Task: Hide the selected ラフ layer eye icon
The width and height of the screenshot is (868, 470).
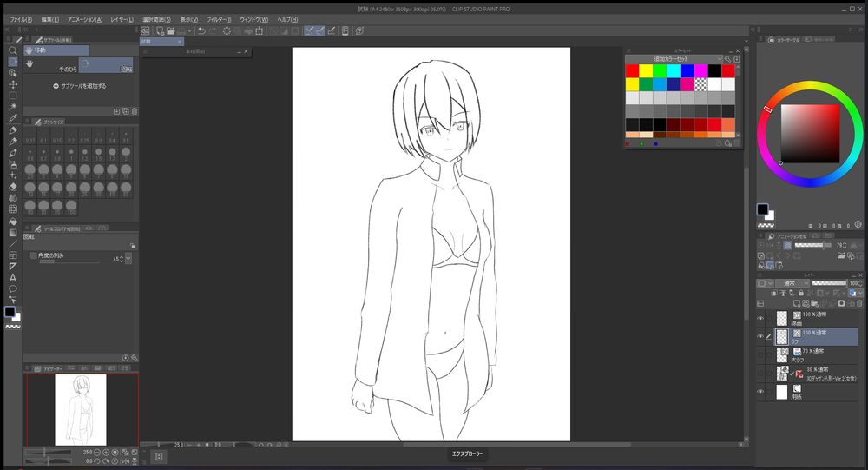Action: pyautogui.click(x=760, y=336)
